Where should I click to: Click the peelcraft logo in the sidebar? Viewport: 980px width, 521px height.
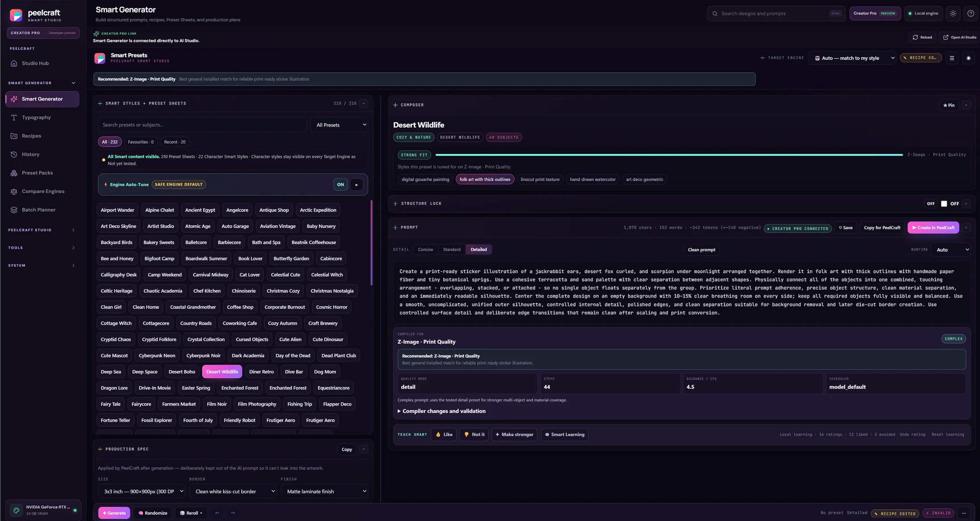point(16,15)
